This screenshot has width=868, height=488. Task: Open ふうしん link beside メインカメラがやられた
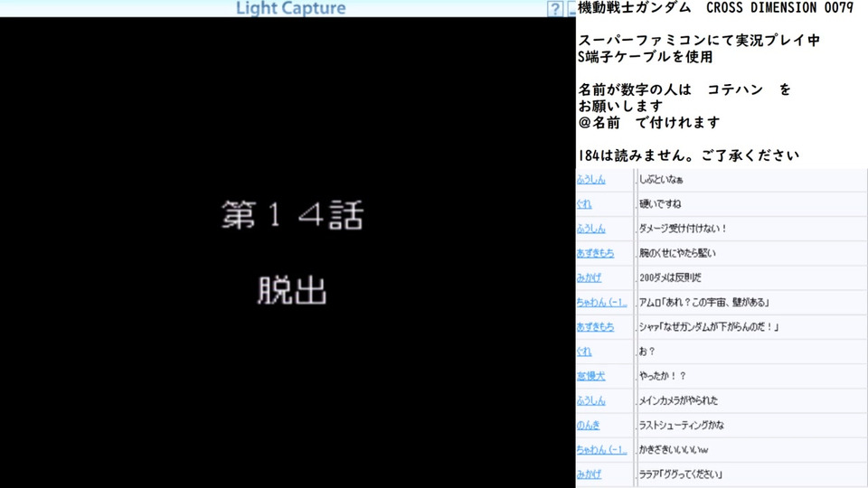pos(590,400)
